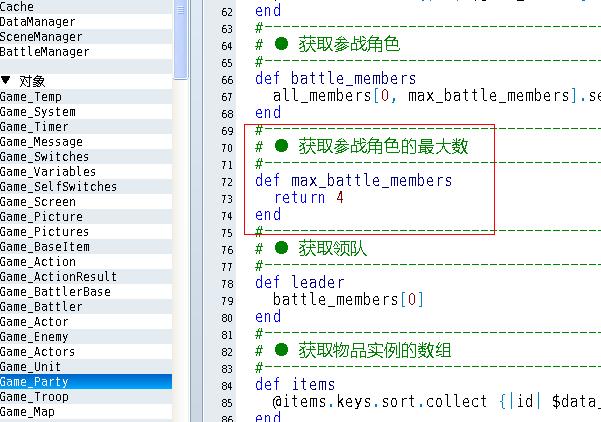Click the comment 获取参战角色

349,44
